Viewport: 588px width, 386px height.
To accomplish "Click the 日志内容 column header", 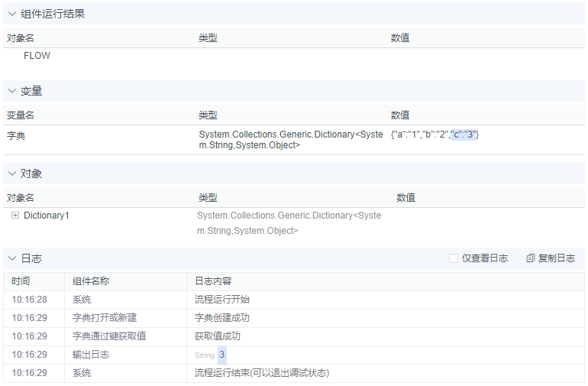I will coord(213,281).
